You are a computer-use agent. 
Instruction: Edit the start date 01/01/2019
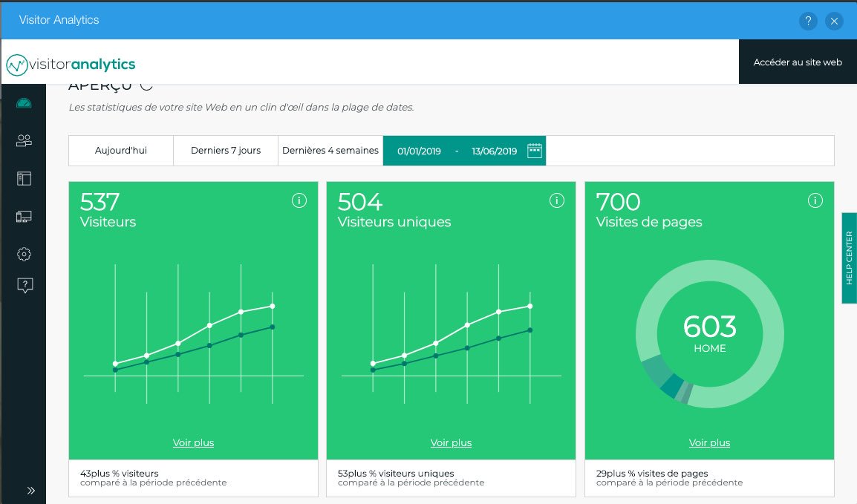pos(419,151)
